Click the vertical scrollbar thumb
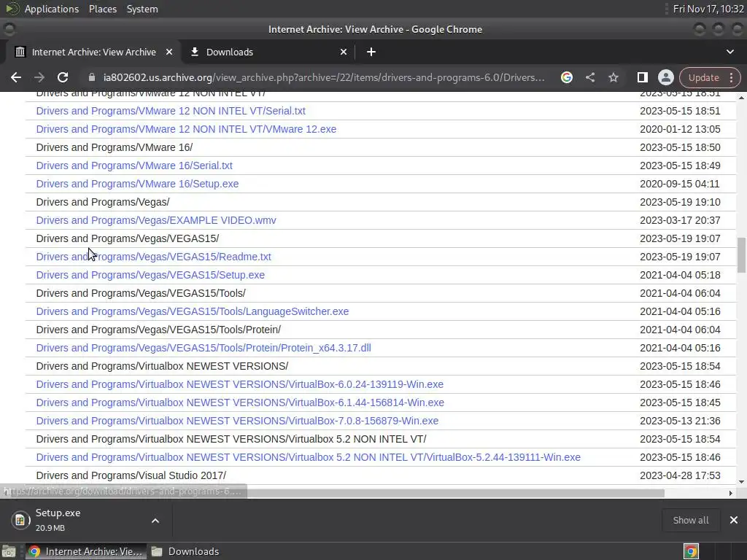This screenshot has height=560, width=747. pos(741,255)
